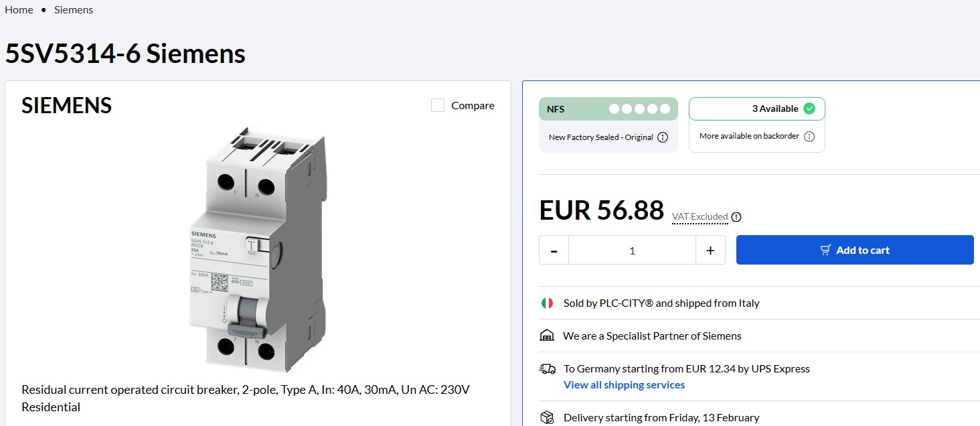The height and width of the screenshot is (426, 980).
Task: Click the VAT Excluded dotted label
Action: (700, 217)
